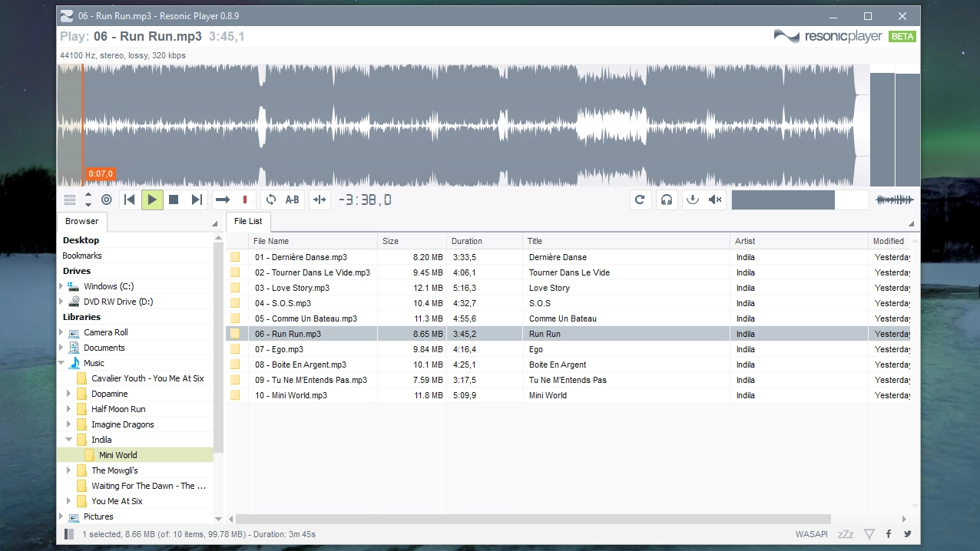Expand the Half Moon Run folder

[69, 409]
